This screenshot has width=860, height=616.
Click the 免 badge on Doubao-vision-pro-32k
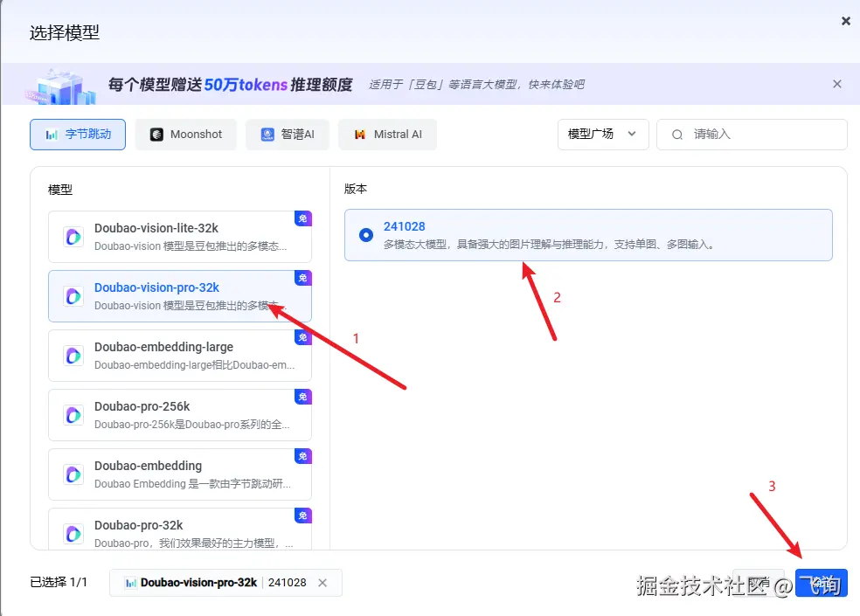[x=302, y=278]
